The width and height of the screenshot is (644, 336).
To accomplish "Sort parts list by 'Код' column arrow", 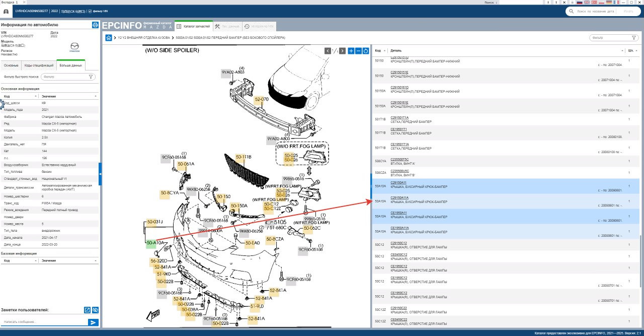I will 384,51.
